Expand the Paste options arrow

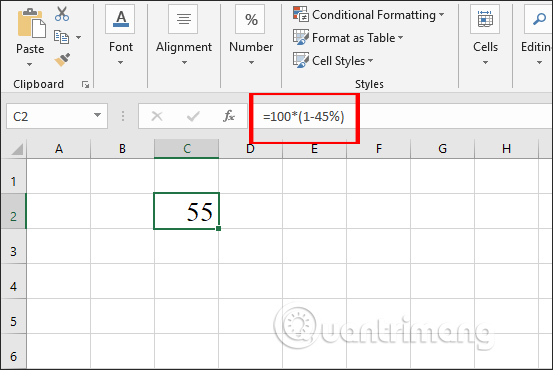30,65
